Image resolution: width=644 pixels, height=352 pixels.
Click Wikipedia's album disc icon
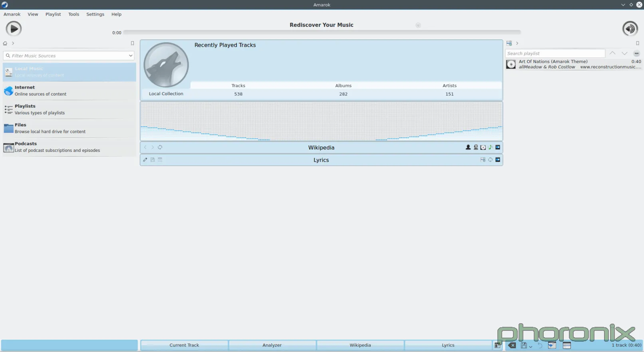tap(483, 147)
